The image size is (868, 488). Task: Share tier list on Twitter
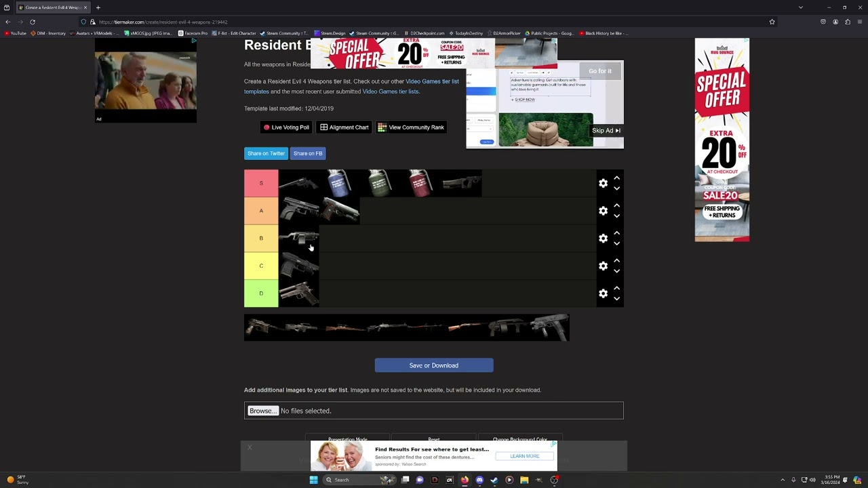point(266,153)
